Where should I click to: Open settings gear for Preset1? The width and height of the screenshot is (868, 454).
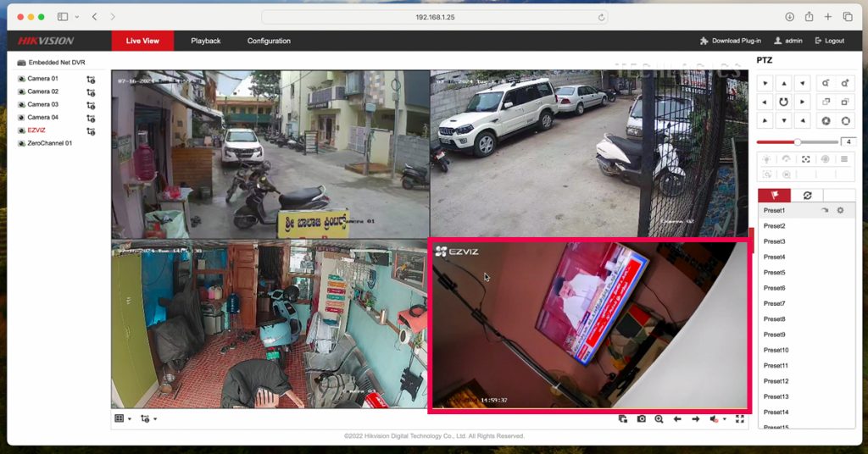tap(840, 210)
